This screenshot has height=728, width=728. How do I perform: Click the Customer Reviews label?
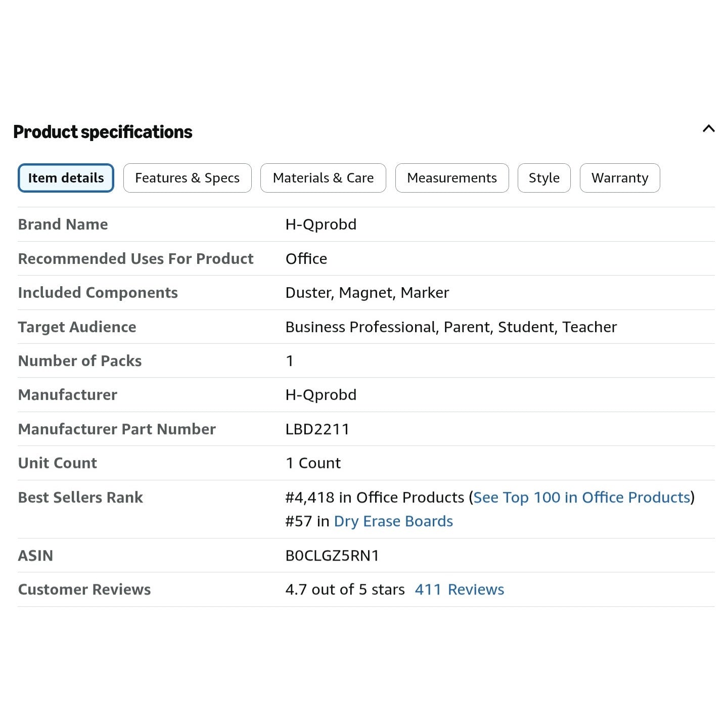pyautogui.click(x=84, y=589)
